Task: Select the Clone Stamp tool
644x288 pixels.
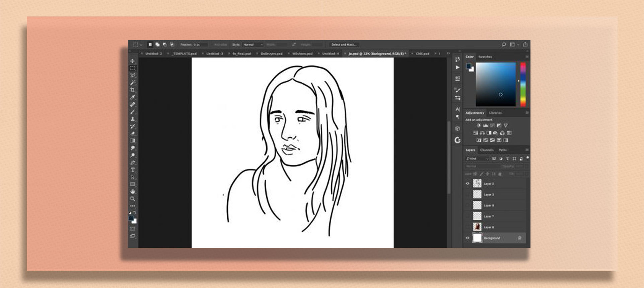Action: click(x=133, y=119)
